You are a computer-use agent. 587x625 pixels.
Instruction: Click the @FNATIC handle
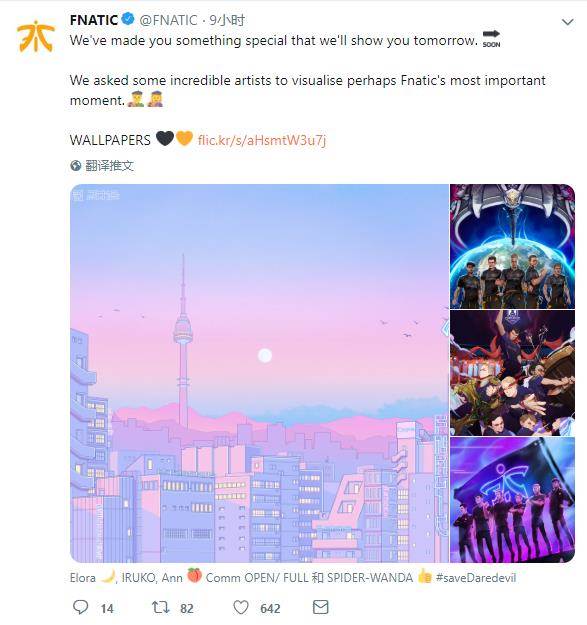(168, 20)
